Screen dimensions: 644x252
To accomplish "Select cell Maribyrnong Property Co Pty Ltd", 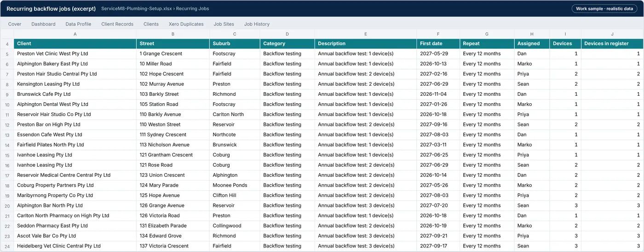I will click(x=75, y=196).
